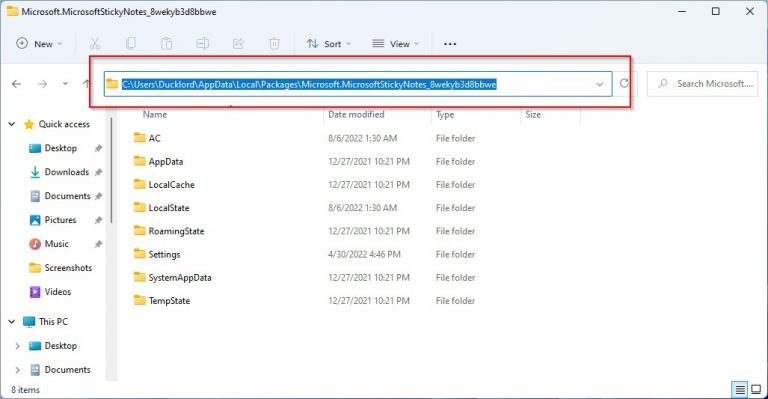This screenshot has height=399, width=768.
Task: Click the pin icon next to Documents
Action: click(x=98, y=196)
